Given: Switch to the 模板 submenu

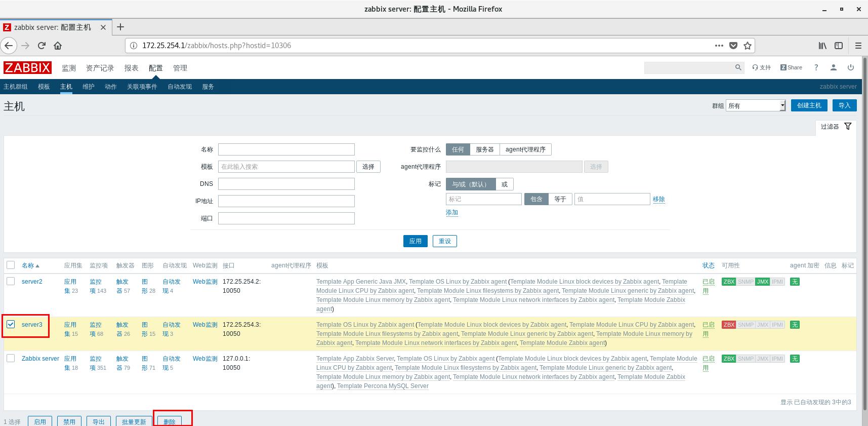Looking at the screenshot, I should click(x=44, y=87).
